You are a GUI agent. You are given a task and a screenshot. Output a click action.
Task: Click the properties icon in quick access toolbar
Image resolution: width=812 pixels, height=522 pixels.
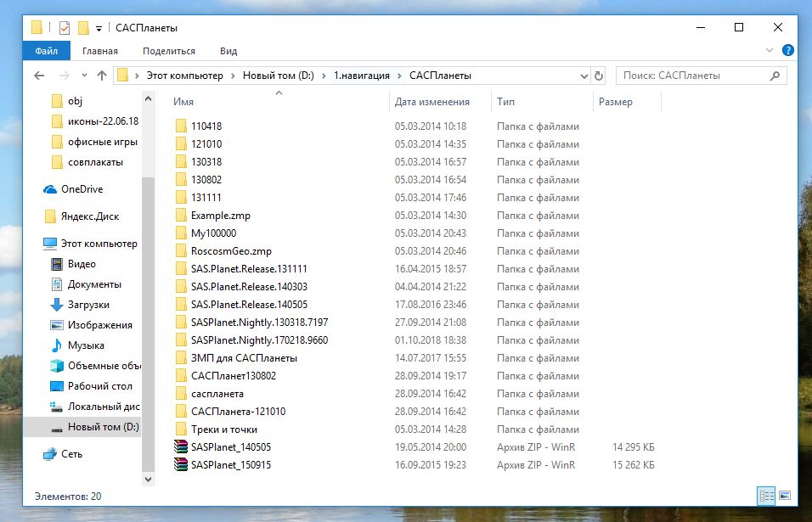(64, 28)
